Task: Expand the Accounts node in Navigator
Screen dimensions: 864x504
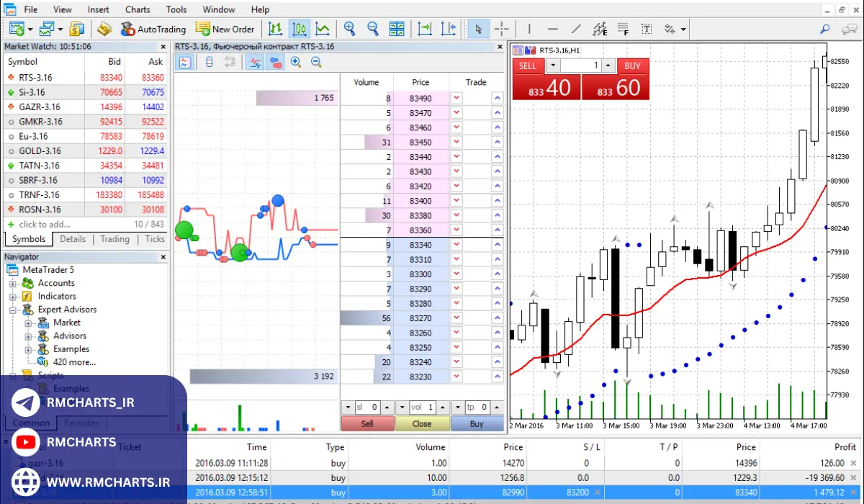Action: tap(12, 283)
